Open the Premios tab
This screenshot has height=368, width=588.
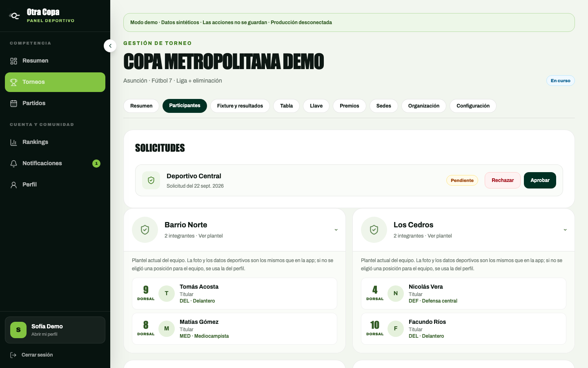pos(350,106)
